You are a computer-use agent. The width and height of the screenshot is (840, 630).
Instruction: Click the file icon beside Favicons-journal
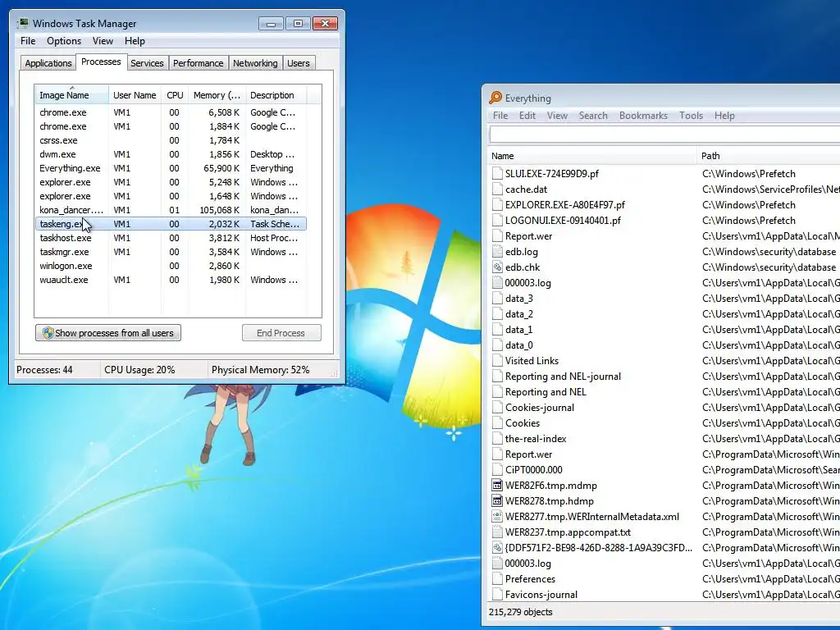[x=497, y=595]
